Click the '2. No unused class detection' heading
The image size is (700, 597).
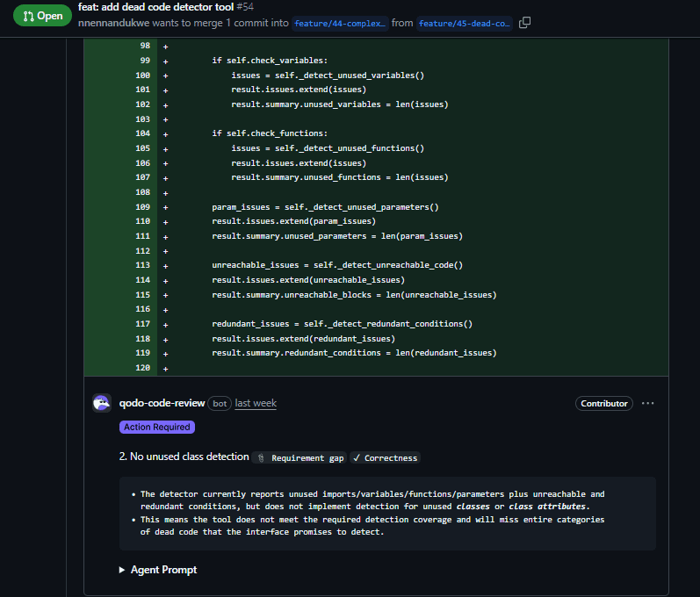(x=184, y=457)
